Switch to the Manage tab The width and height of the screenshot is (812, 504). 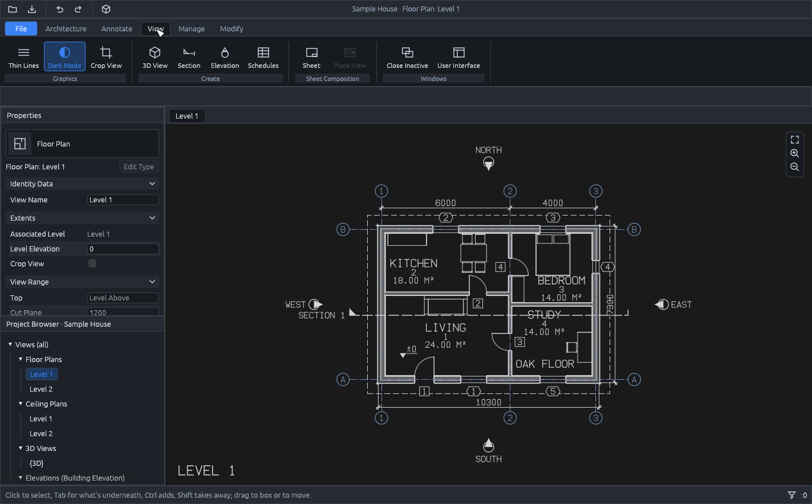point(192,29)
